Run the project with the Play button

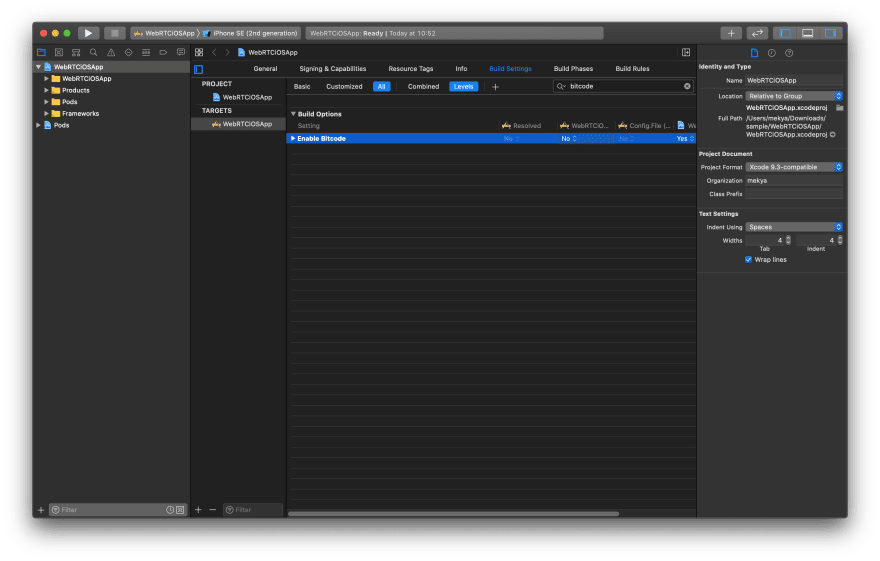(88, 33)
